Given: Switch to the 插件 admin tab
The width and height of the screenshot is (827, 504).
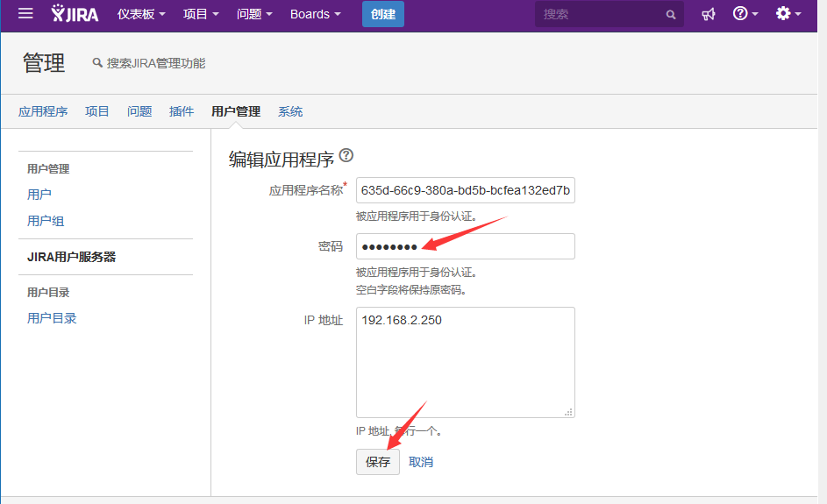Looking at the screenshot, I should click(182, 111).
